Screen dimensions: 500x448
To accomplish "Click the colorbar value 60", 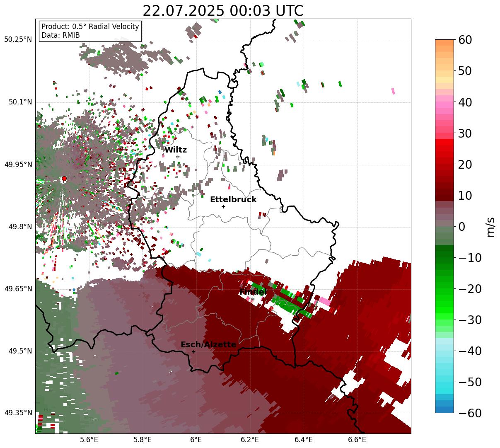I will pos(465,40).
